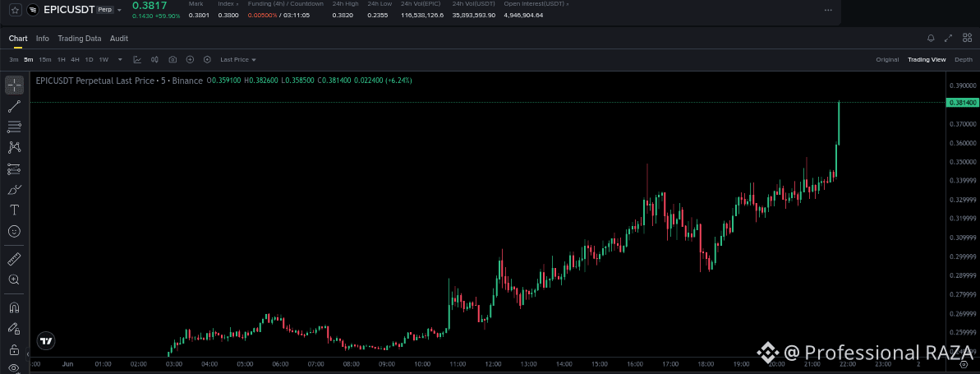Click the plus circle toolbar icon
The image size is (980, 374).
pos(190,59)
